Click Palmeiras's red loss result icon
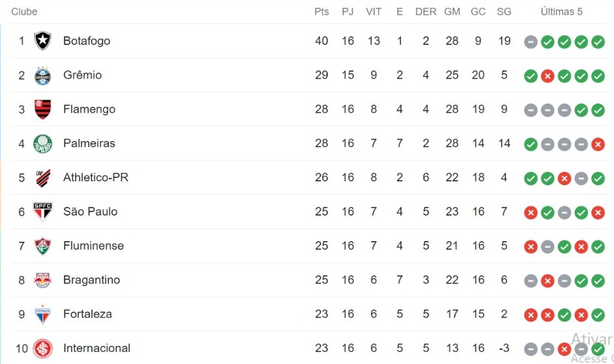614x364 pixels. point(598,144)
